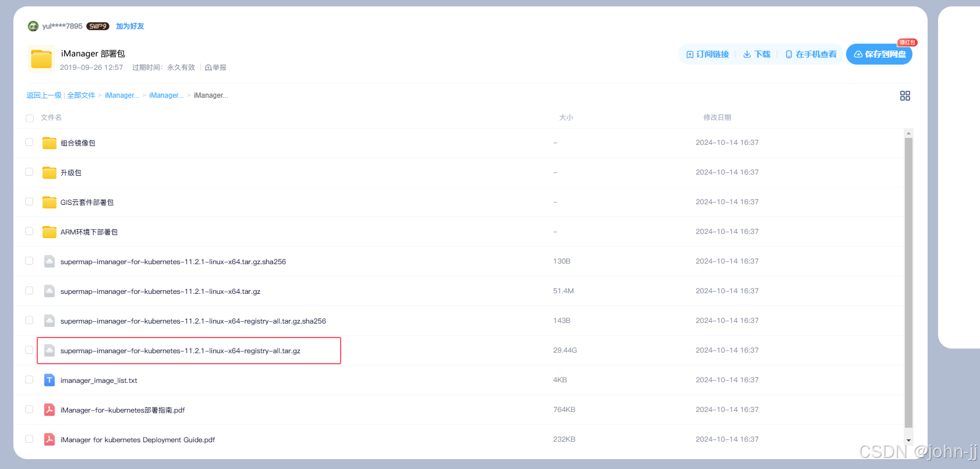Click the file list vertical scrollbar thumb
This screenshot has width=980, height=469.
point(908,282)
